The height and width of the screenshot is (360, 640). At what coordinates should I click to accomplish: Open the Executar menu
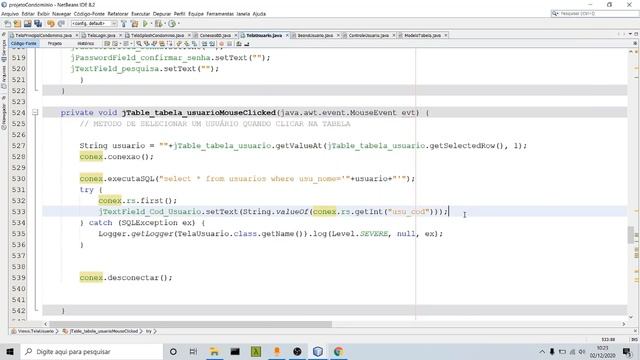click(140, 14)
